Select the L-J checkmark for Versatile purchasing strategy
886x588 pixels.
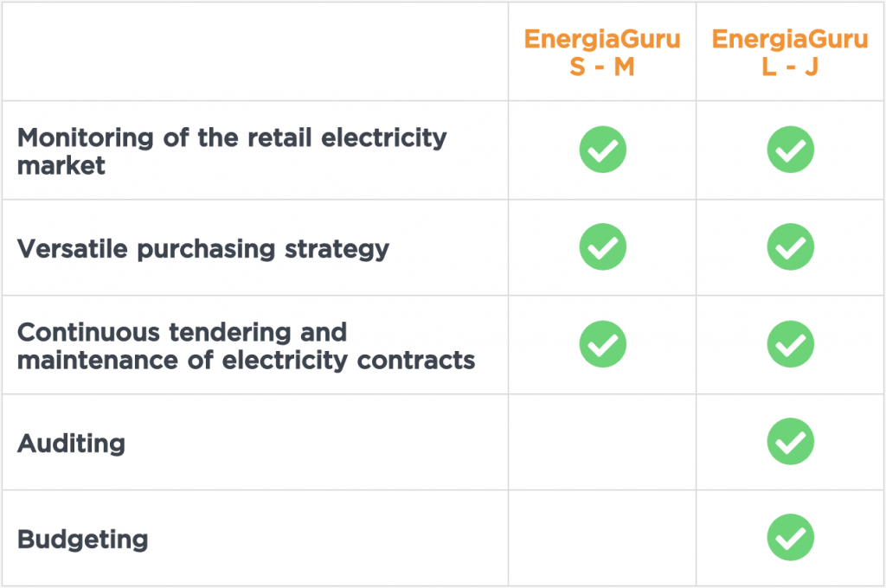click(x=791, y=246)
